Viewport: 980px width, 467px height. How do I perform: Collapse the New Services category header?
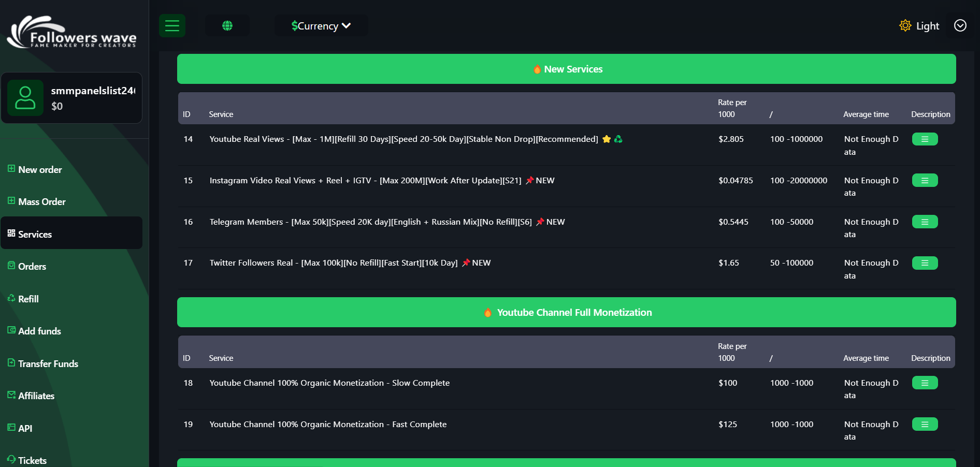click(x=566, y=69)
